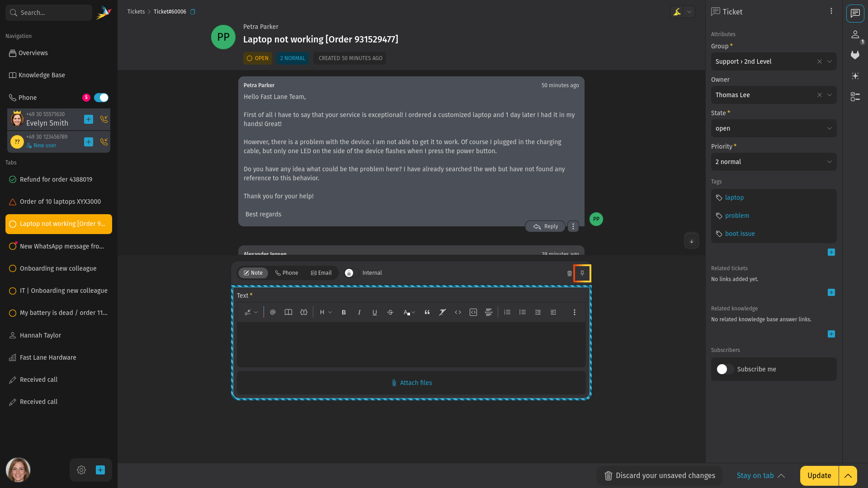Open the laptop tag
This screenshot has height=488, width=868.
734,197
